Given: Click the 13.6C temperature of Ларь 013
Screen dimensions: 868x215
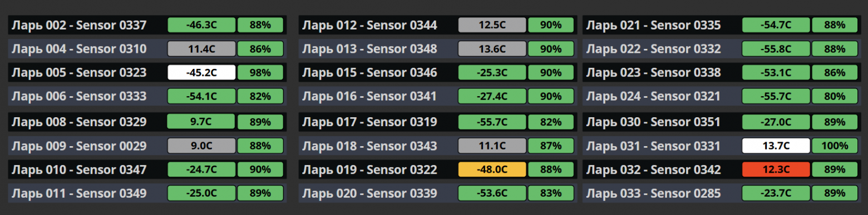Looking at the screenshot, I should coord(492,49).
